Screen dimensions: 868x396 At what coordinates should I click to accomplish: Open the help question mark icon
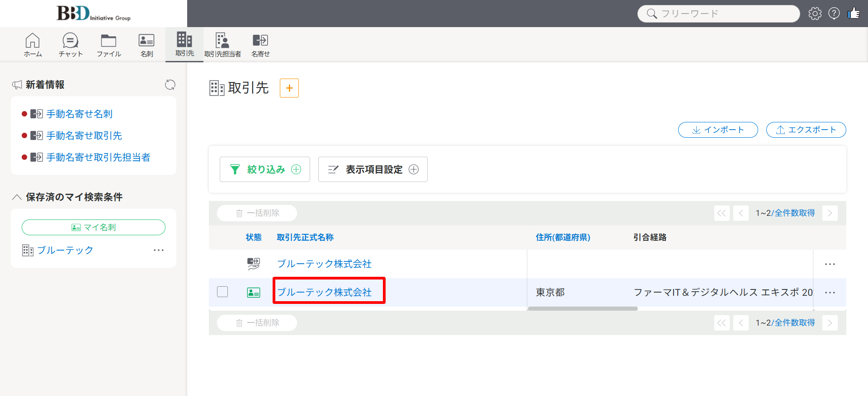click(834, 14)
